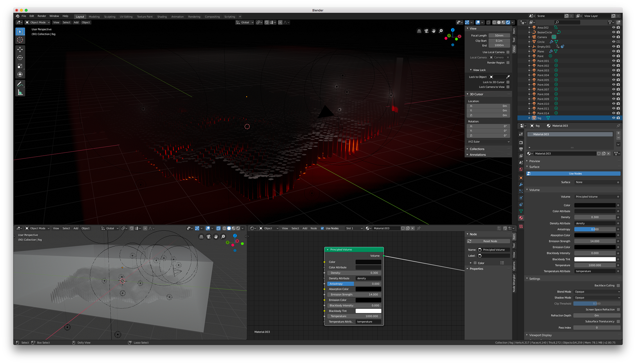This screenshot has height=364, width=636.
Task: Open the Render menu
Action: pos(42,16)
